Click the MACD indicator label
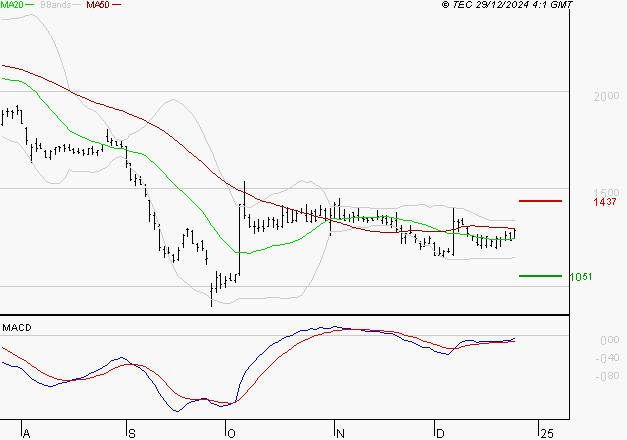The image size is (627, 440). pyautogui.click(x=17, y=328)
